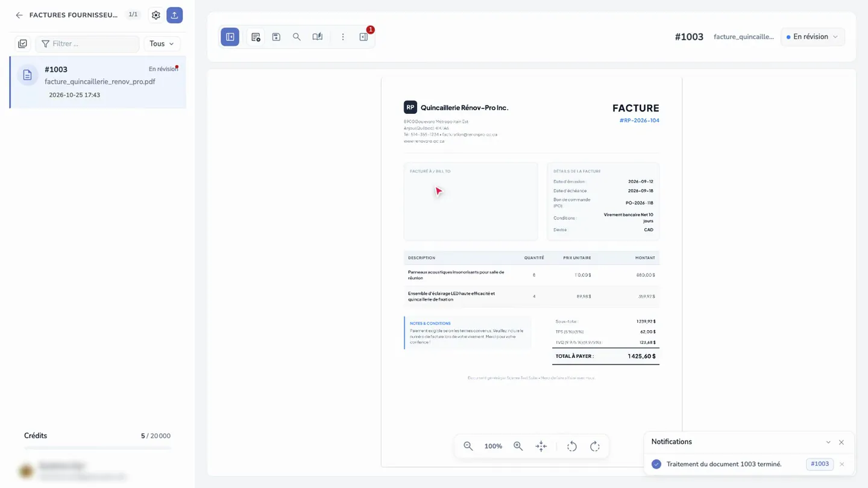Close the Notifications panel
Image resolution: width=868 pixels, height=488 pixels.
pyautogui.click(x=841, y=442)
